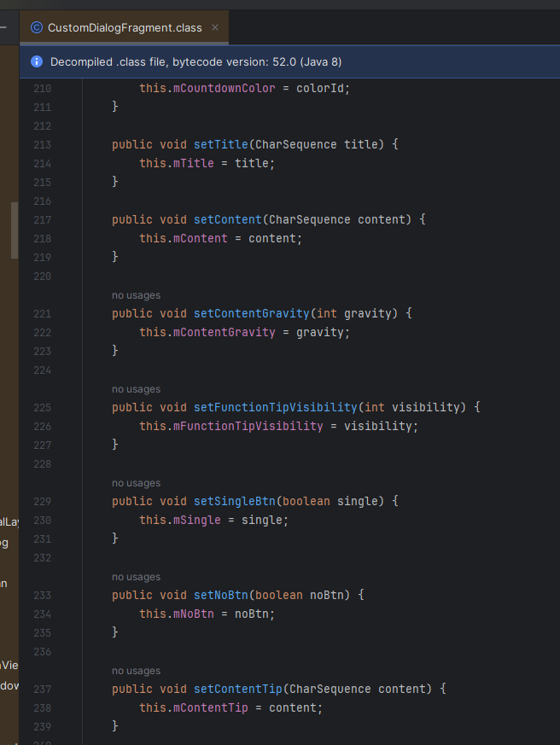Viewport: 560px width, 745px height.
Task: Open 'no usages' hint above setNoBtn
Action: coord(136,577)
